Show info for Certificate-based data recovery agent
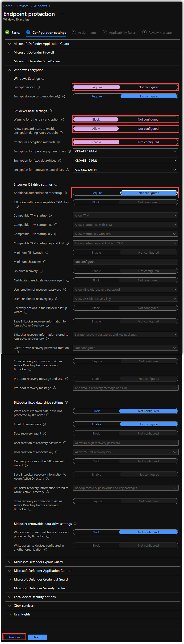The height and width of the screenshot is (644, 184). pyautogui.click(x=68, y=280)
